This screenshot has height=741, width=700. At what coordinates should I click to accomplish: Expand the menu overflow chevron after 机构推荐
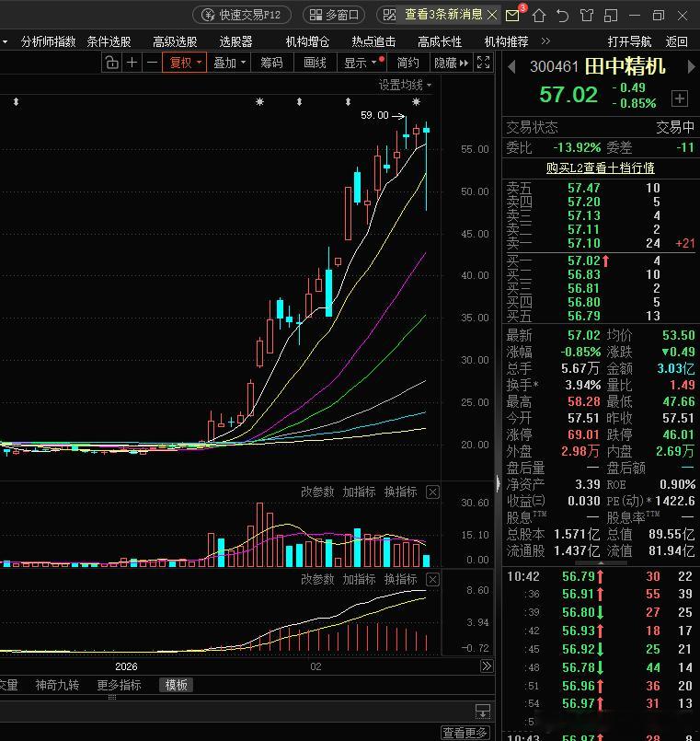tap(545, 41)
